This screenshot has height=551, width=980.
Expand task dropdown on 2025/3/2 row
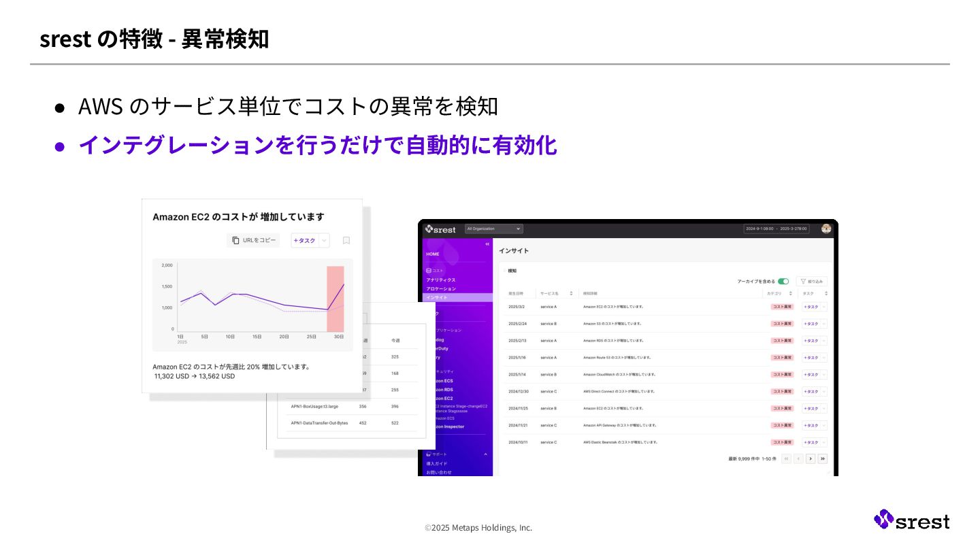pyautogui.click(x=824, y=307)
